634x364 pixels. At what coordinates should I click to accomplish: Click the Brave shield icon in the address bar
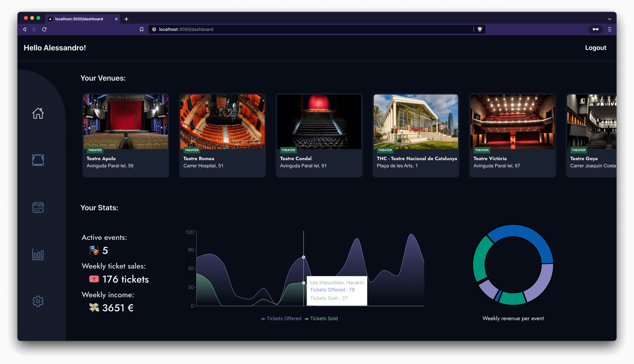pos(480,29)
